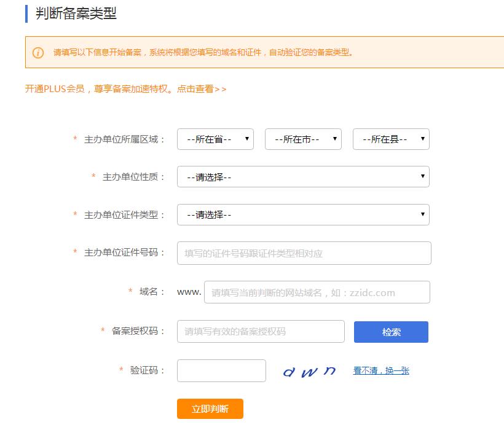This screenshot has height=430, width=504.
Task: Click the orange 立即判断 submit button
Action: (210, 408)
